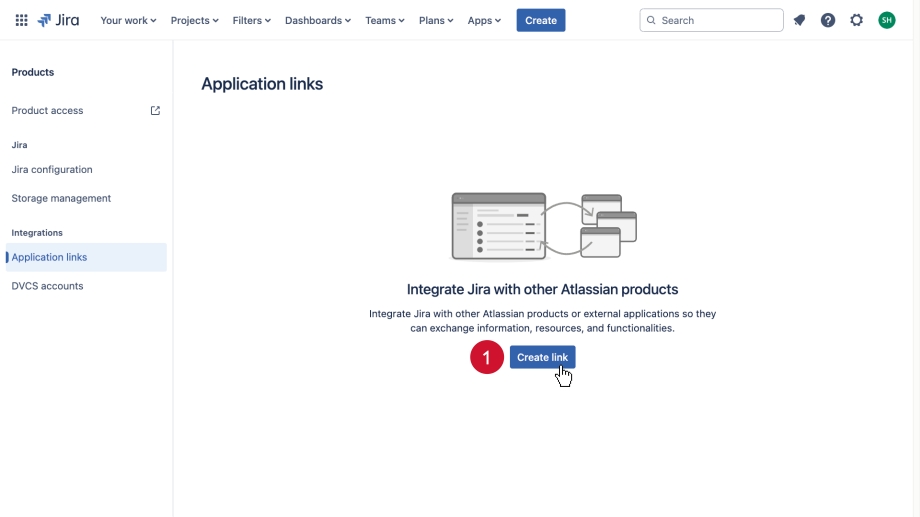
Task: Expand the Filters dropdown
Action: pos(252,20)
